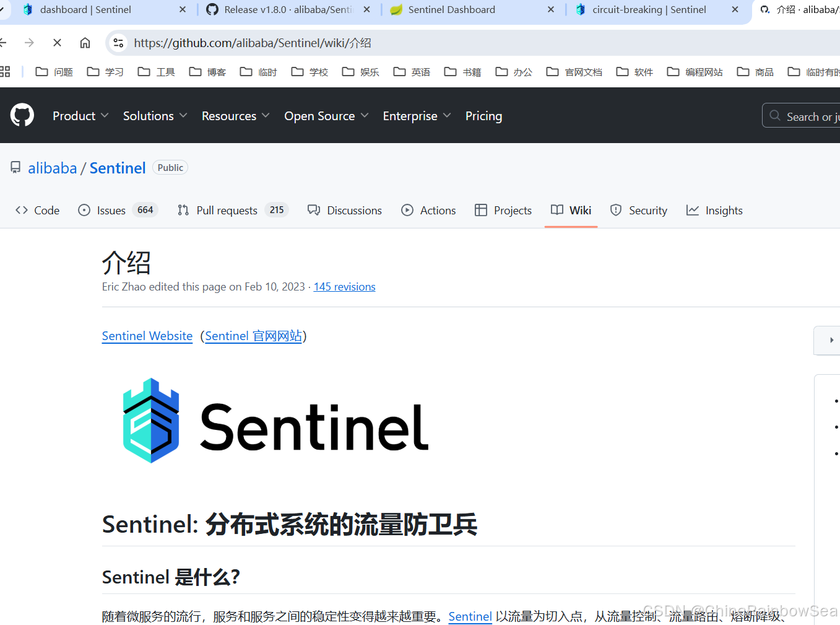View the 145 revisions link
Screen dimensions: 840x625
coord(345,287)
